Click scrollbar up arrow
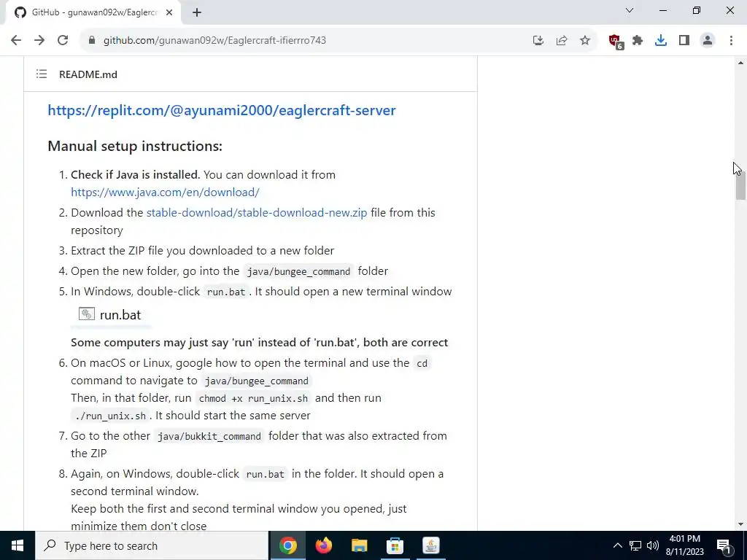Image resolution: width=747 pixels, height=560 pixels. [x=740, y=63]
